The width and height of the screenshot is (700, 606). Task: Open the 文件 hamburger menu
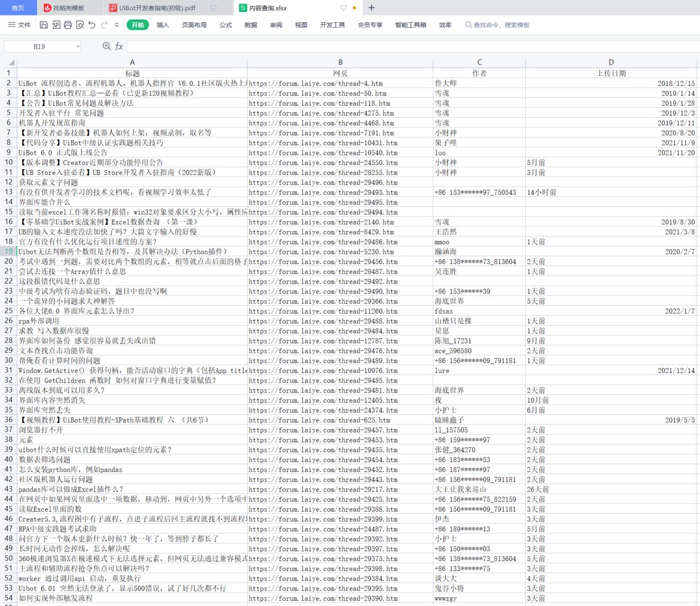click(19, 25)
